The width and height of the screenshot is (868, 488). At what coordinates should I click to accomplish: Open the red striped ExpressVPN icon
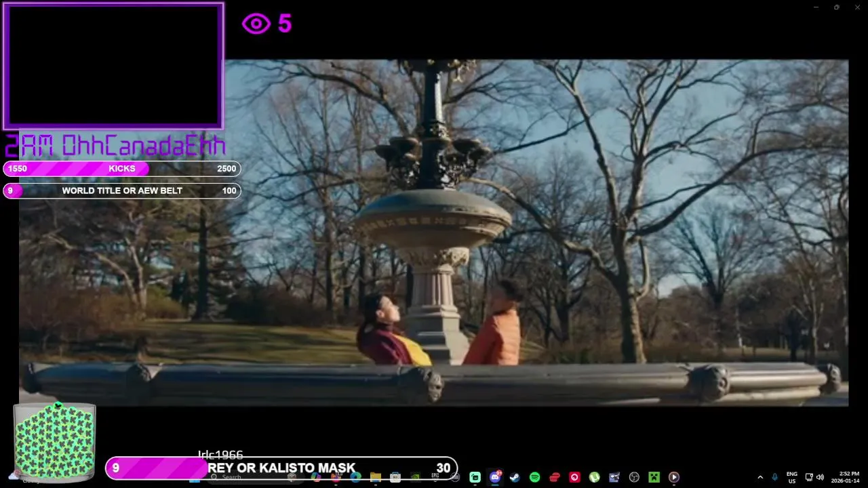coord(555,477)
